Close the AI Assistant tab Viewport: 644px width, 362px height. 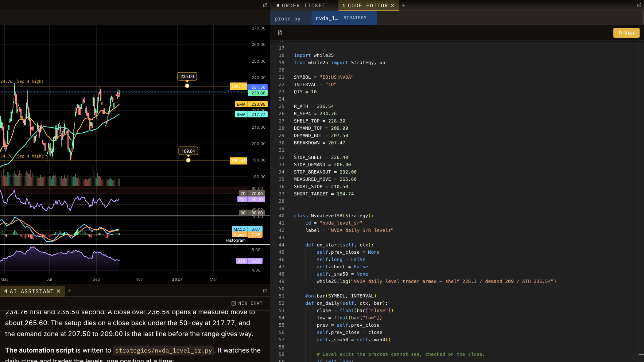click(58, 291)
